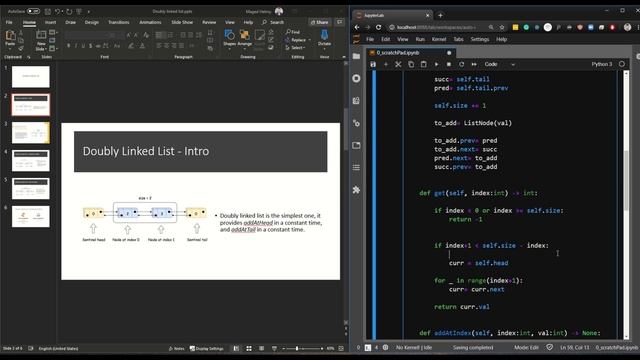This screenshot has height=360, width=640.
Task: Click the Notes button in PowerPoint status bar
Action: 176,349
